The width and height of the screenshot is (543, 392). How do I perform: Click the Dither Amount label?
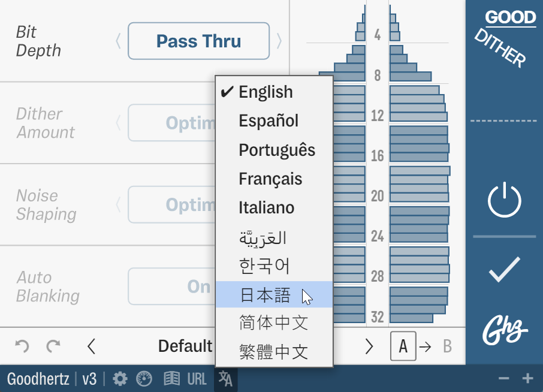(46, 123)
